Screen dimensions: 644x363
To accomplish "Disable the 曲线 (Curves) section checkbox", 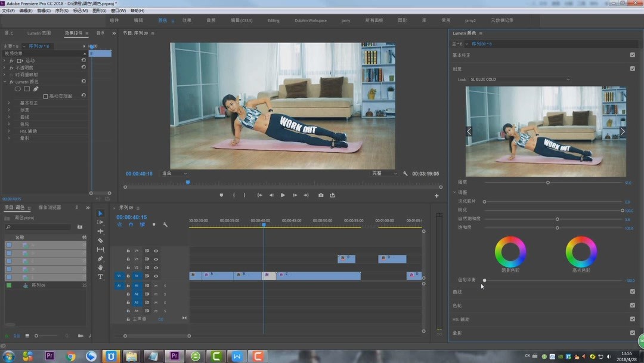I will coord(633,291).
